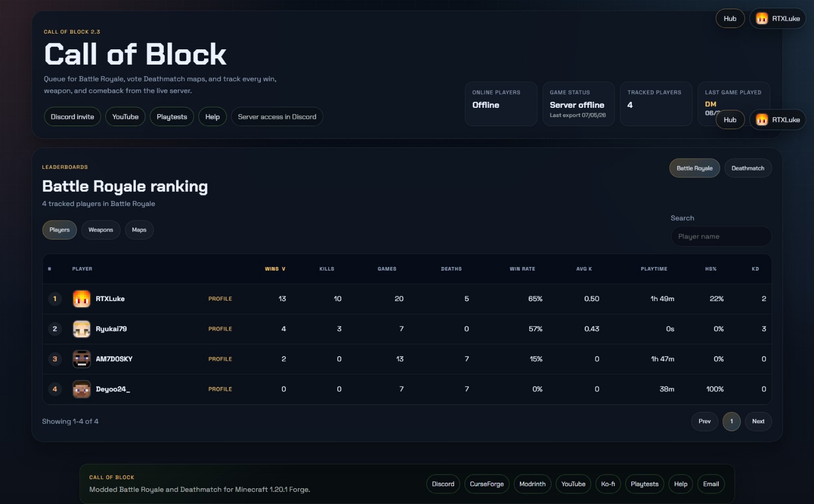Click RTXLuke's 65% win rate value
Image resolution: width=814 pixels, height=504 pixels.
pyautogui.click(x=535, y=299)
